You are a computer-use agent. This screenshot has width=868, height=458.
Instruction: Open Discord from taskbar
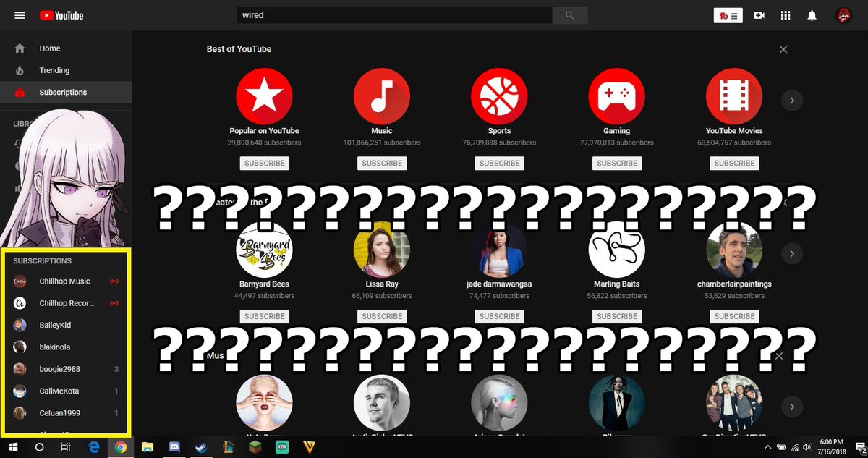174,447
